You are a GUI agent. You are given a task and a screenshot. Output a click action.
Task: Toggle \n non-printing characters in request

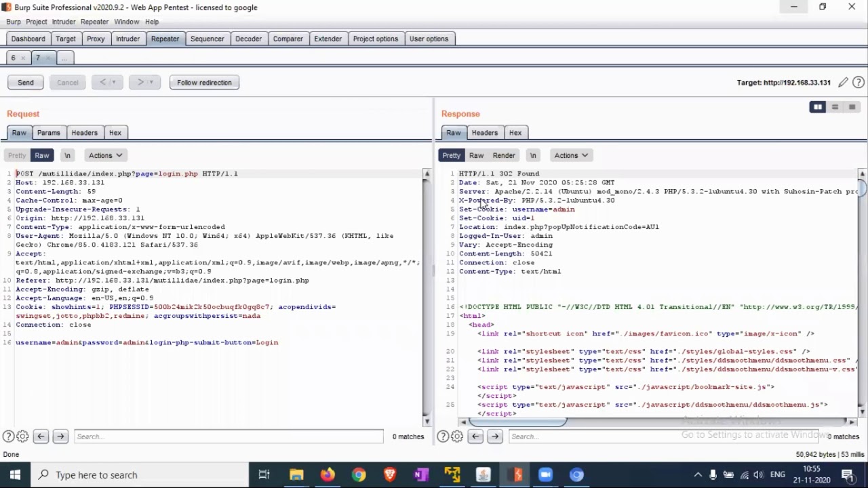pyautogui.click(x=67, y=156)
